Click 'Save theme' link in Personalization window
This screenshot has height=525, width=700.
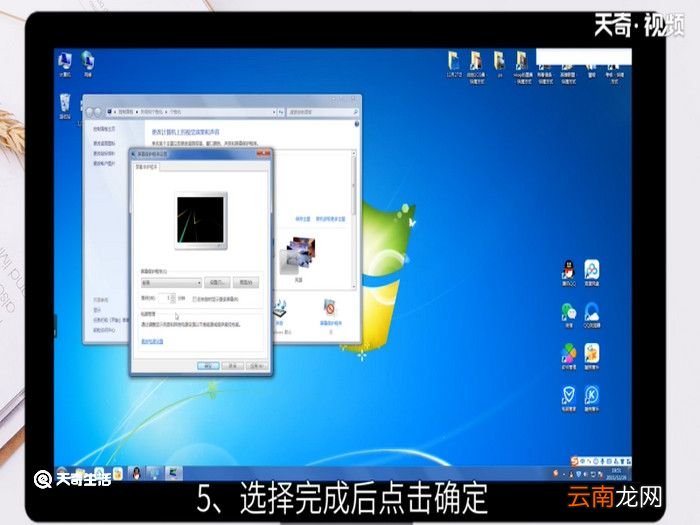[303, 219]
